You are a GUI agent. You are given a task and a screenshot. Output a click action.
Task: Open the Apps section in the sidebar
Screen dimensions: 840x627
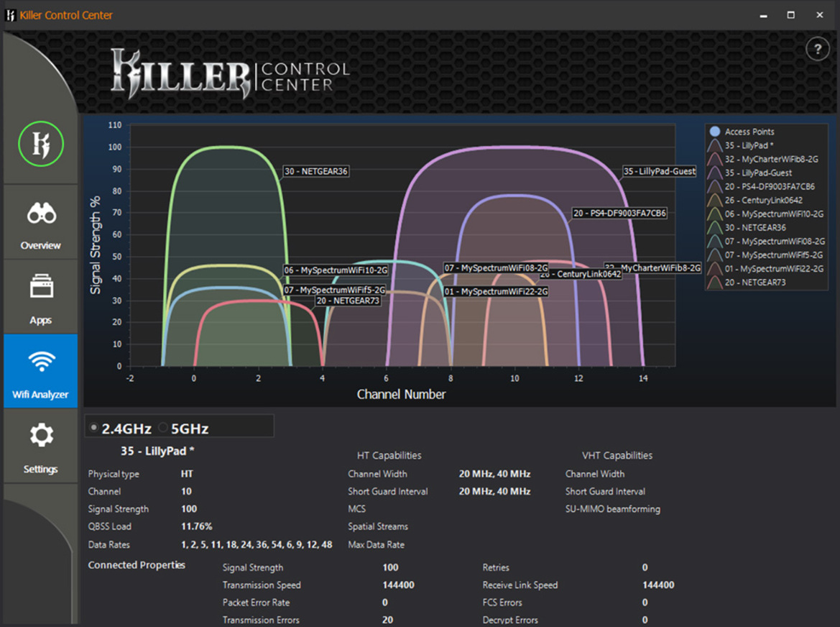[x=41, y=296]
